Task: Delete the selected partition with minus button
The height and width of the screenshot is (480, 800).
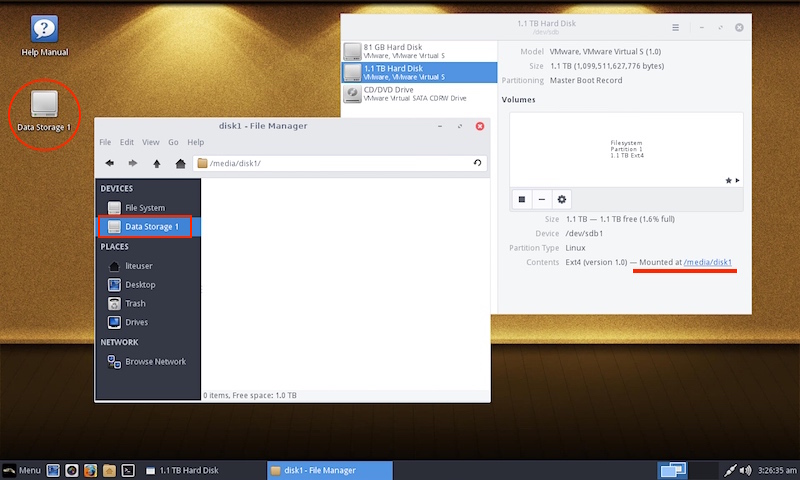Action: (x=542, y=199)
